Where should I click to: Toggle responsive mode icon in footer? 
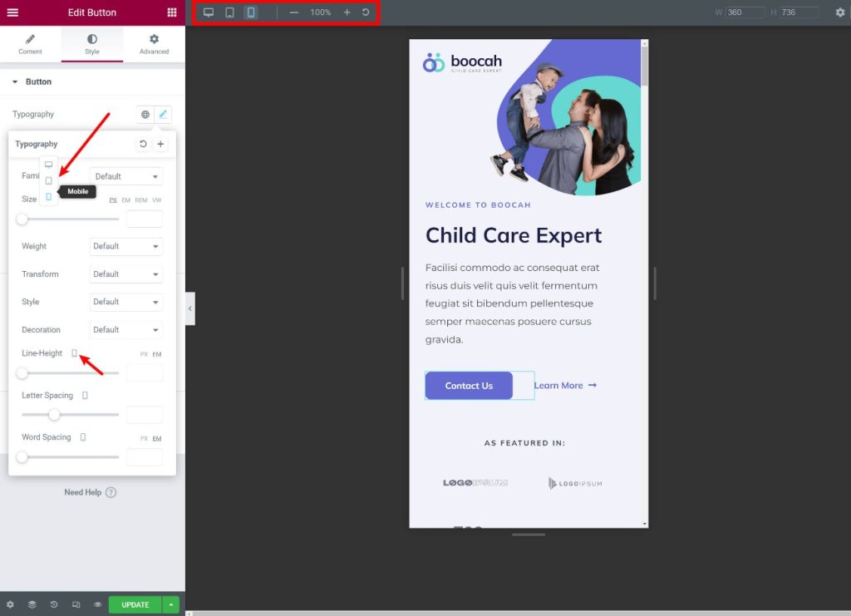coord(76,604)
